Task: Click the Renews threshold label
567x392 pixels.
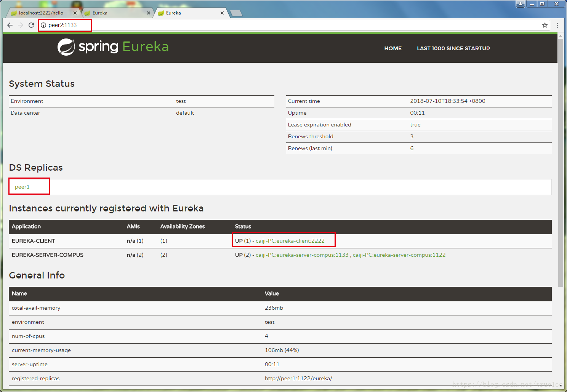Action: 311,136
